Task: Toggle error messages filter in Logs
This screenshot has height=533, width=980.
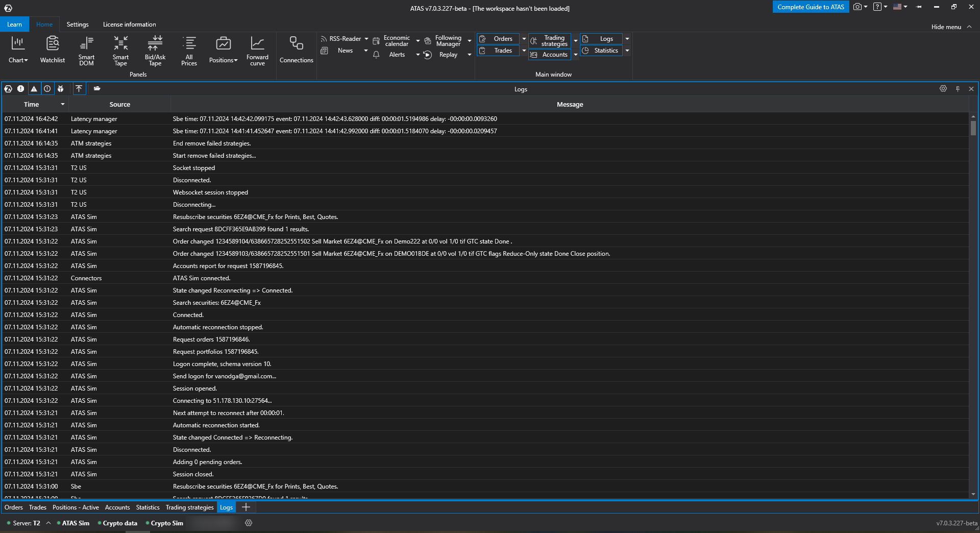Action: tap(20, 89)
